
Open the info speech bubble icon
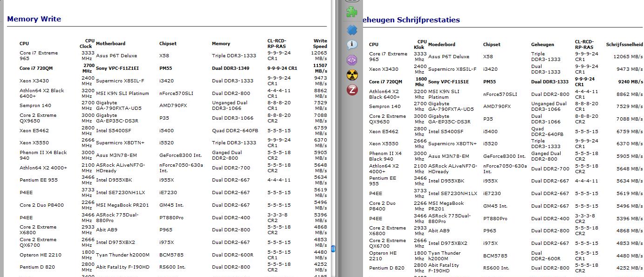tap(352, 45)
